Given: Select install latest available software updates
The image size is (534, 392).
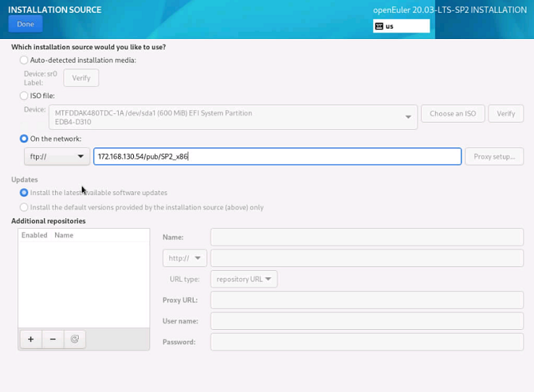Looking at the screenshot, I should (24, 193).
